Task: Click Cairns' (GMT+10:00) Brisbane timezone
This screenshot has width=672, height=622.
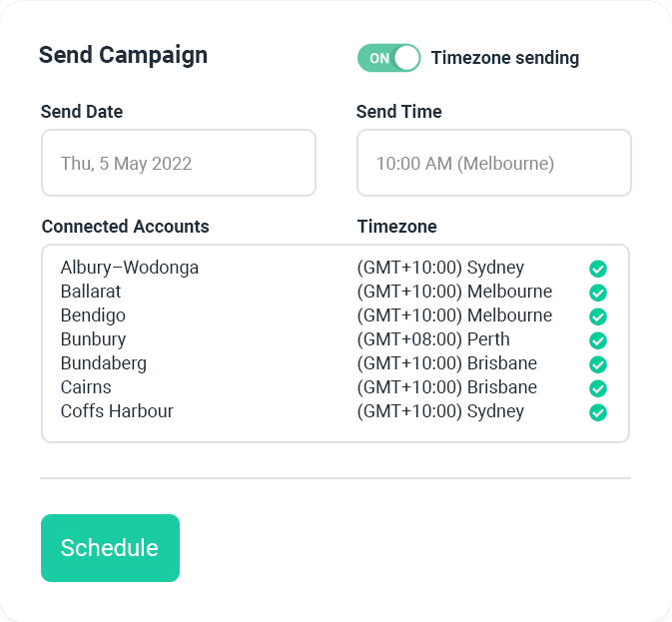Action: point(446,387)
